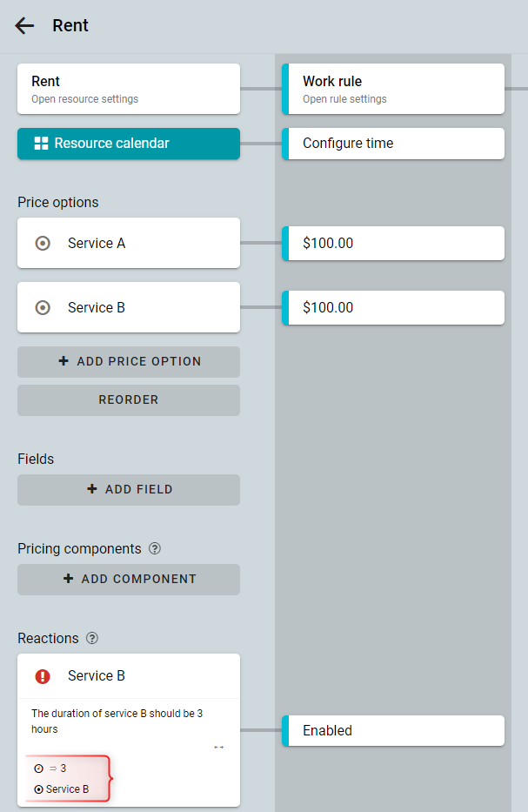The height and width of the screenshot is (812, 528).
Task: Expand the reaction condition arrows icon
Action: pos(219,748)
